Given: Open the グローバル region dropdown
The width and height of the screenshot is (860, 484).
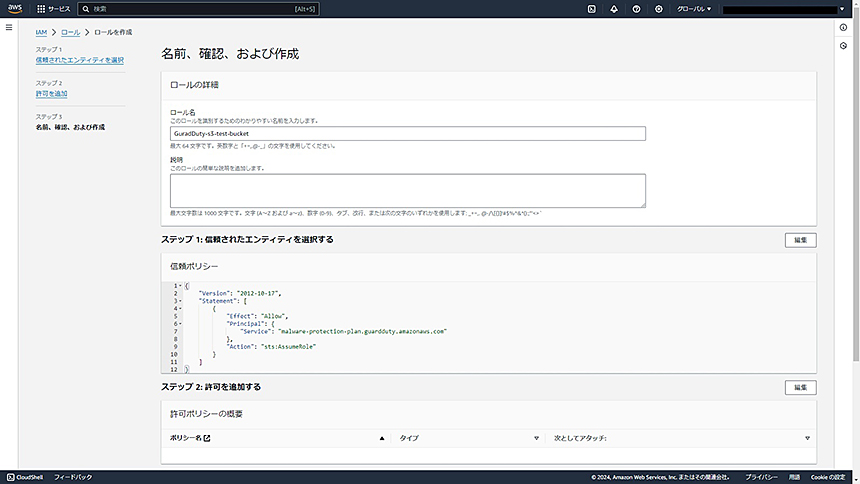Looking at the screenshot, I should pyautogui.click(x=694, y=9).
